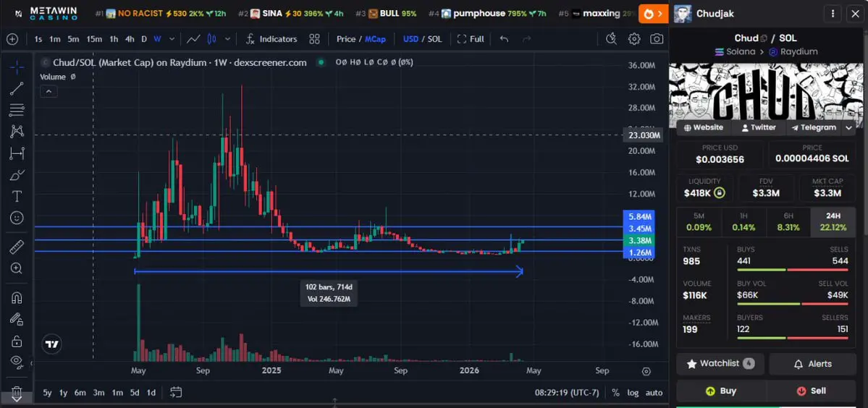Toggle percent scale on price axis
868x408 pixels.
tap(615, 393)
